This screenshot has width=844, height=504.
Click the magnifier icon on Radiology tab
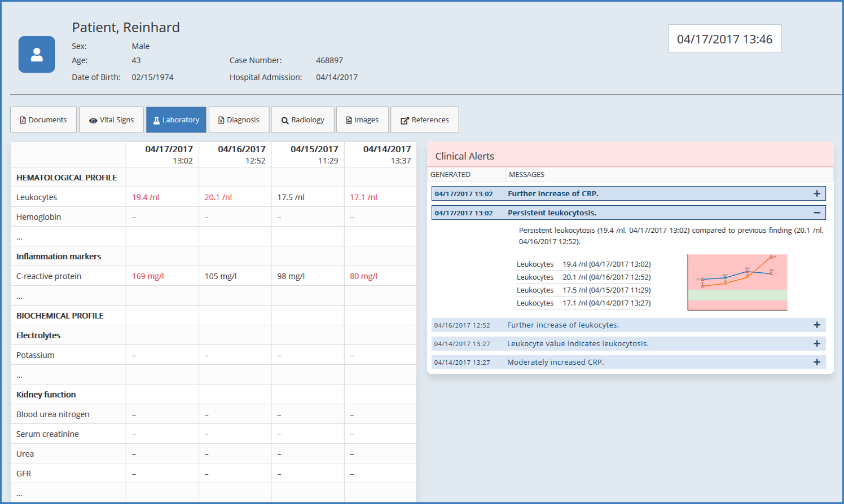coord(285,120)
